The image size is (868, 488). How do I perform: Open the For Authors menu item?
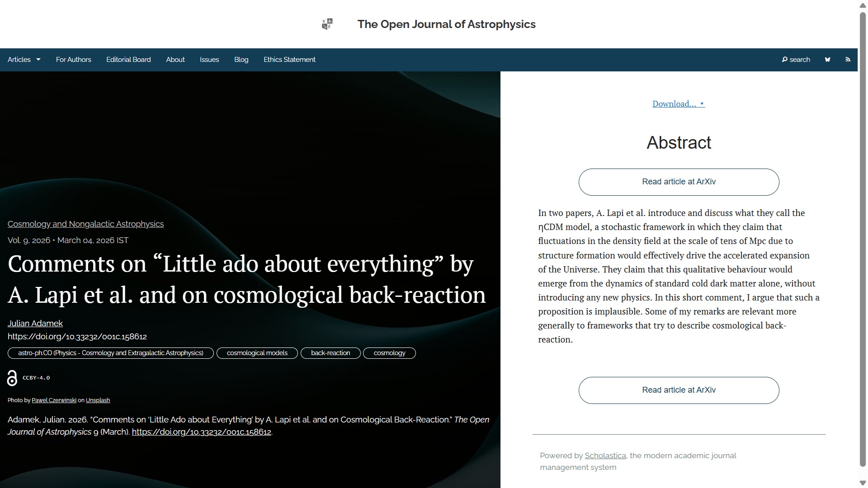coord(73,60)
